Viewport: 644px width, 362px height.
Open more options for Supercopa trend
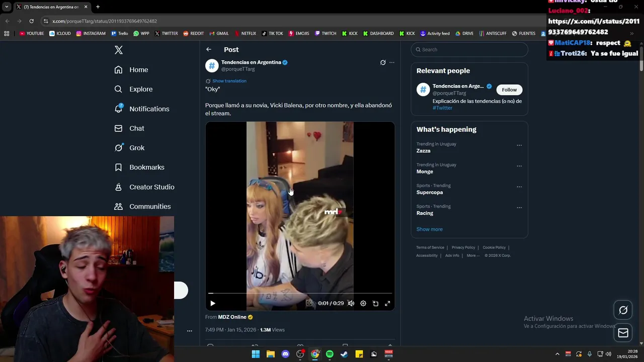tap(519, 187)
